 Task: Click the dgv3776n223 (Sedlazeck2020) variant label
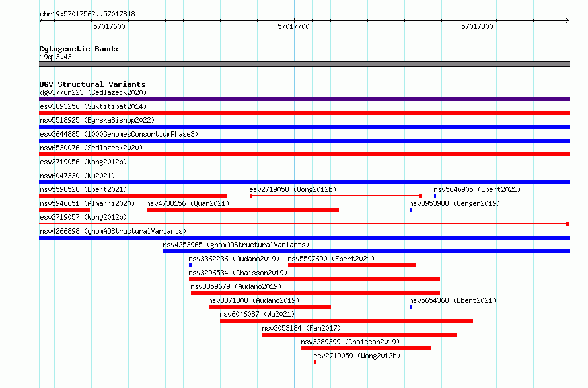pos(93,92)
